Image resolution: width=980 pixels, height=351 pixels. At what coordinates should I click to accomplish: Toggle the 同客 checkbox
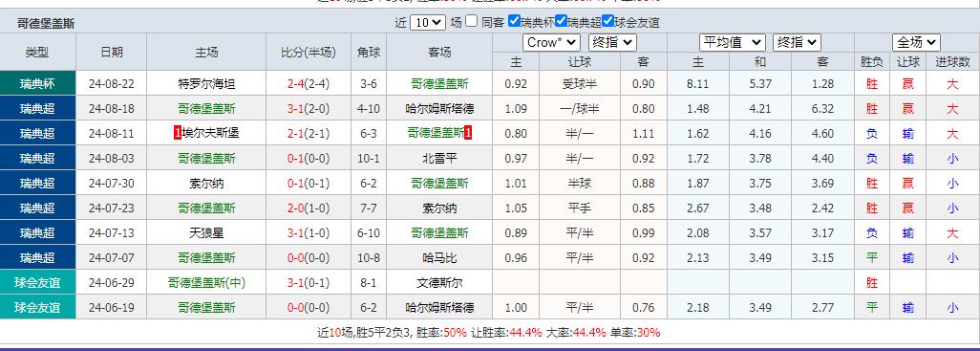coord(472,21)
